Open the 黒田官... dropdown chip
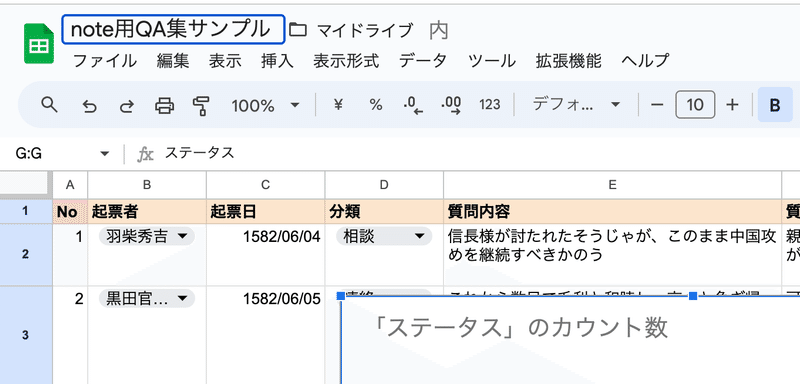 (147, 299)
